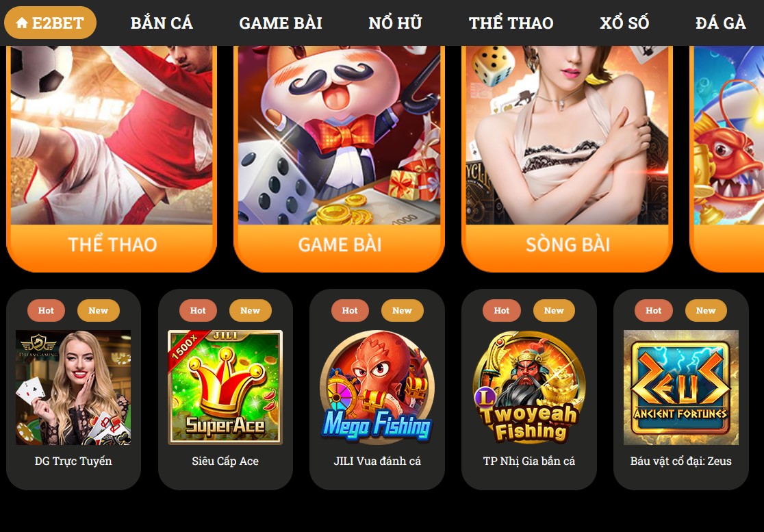Click the TP Nhị Gia bắn cá title
The width and height of the screenshot is (764, 532).
tap(529, 461)
